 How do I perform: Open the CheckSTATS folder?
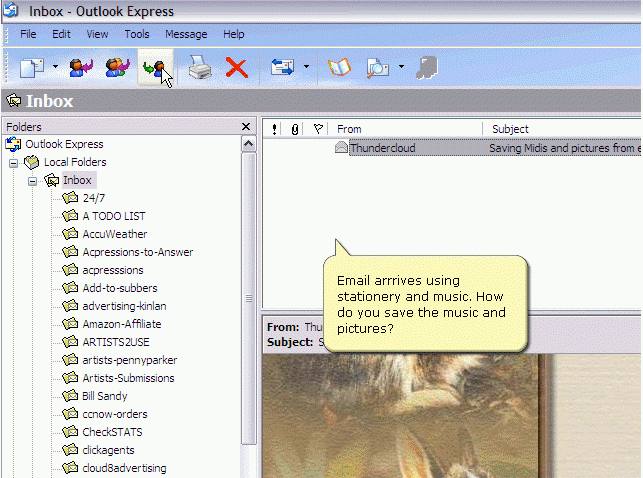[x=112, y=433]
